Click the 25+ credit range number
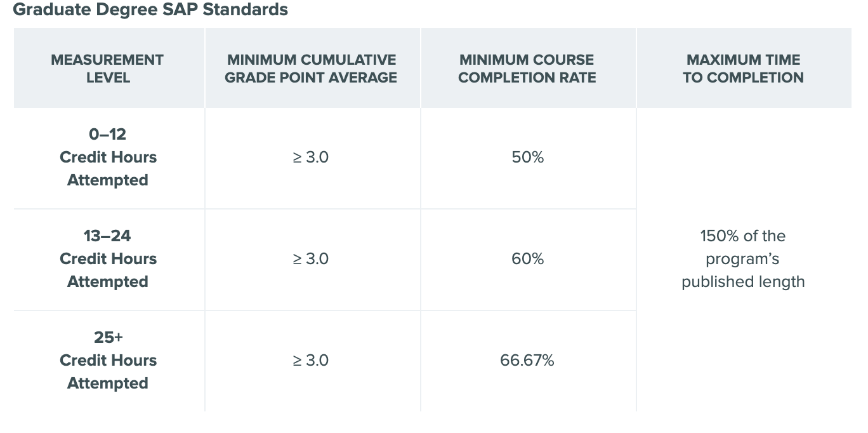 tap(108, 338)
